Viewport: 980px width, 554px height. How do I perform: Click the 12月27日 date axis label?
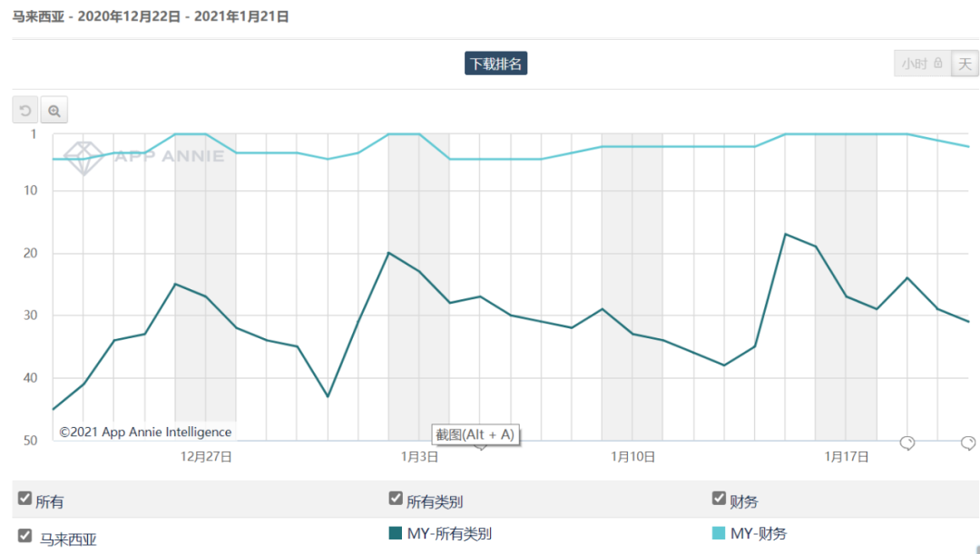[206, 457]
